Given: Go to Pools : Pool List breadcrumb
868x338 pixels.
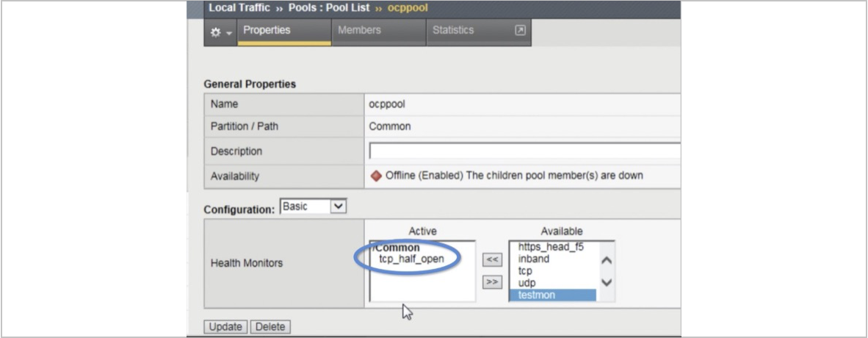Looking at the screenshot, I should click(330, 8).
